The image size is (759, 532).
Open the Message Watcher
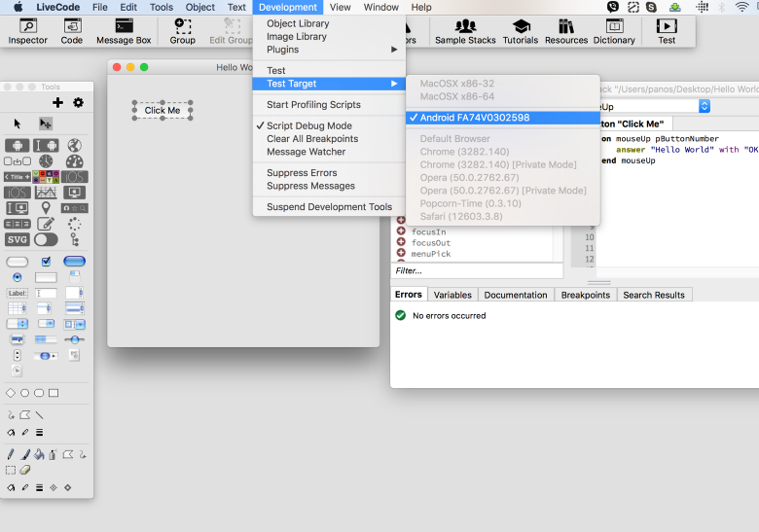[x=329, y=152]
